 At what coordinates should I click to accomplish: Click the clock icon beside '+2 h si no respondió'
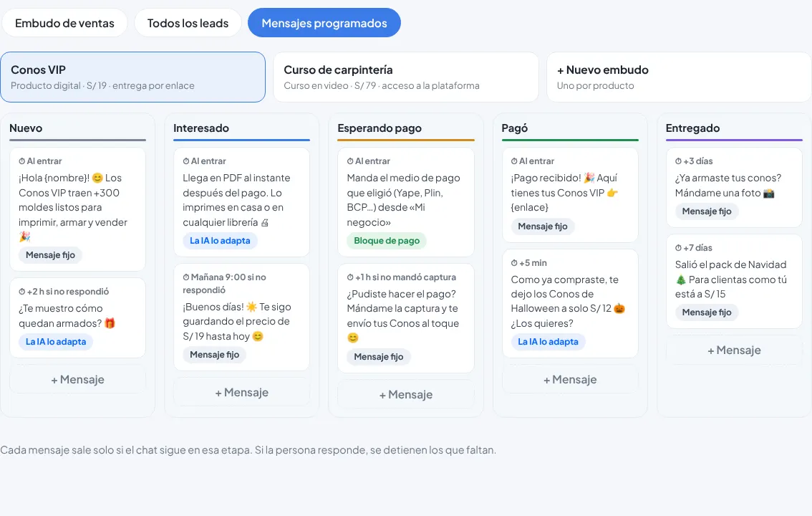coord(21,292)
